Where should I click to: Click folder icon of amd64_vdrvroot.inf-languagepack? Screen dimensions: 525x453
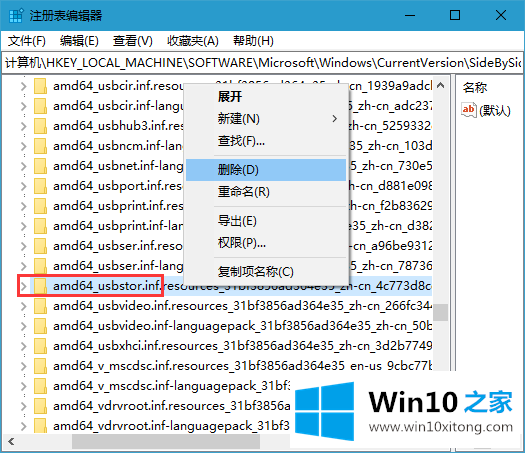point(40,426)
